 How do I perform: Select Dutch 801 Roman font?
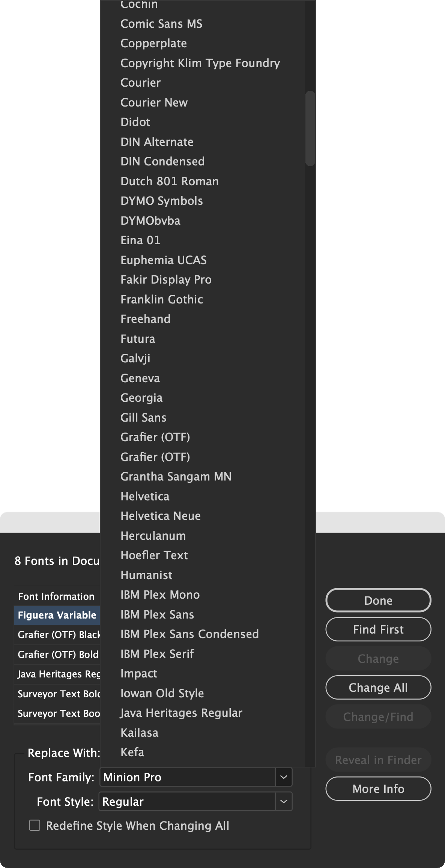[x=170, y=181]
